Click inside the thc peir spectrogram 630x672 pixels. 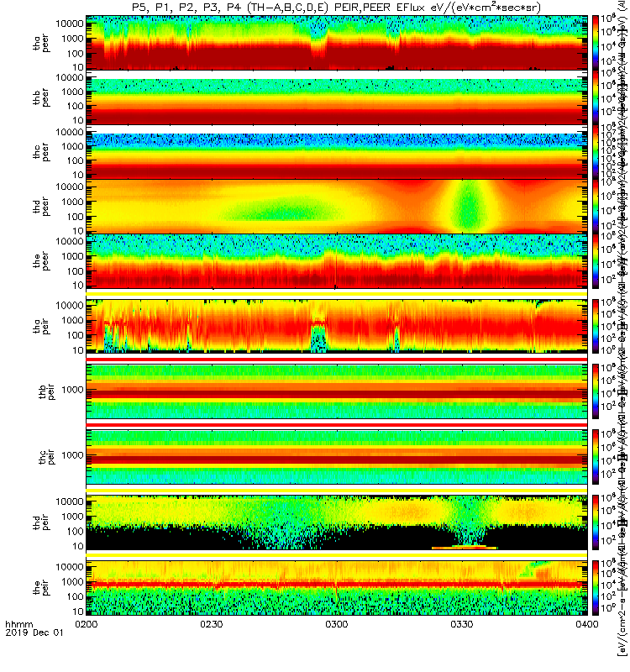click(337, 456)
